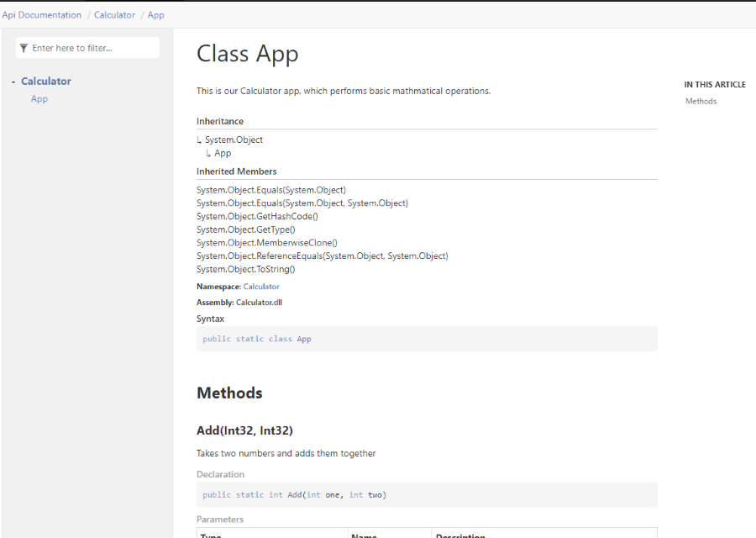Select Calculator in the sidebar tree
Viewport: 756px width, 538px height.
coord(46,82)
